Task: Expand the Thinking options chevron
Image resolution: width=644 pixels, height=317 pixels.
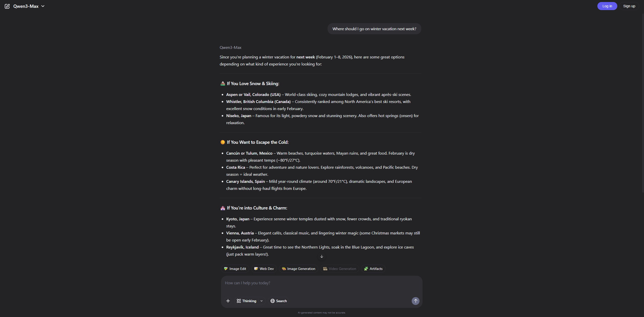Action: pyautogui.click(x=262, y=301)
